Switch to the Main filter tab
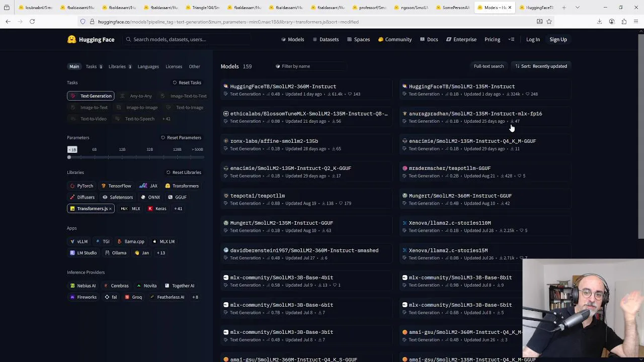644x362 pixels. pos(74,66)
